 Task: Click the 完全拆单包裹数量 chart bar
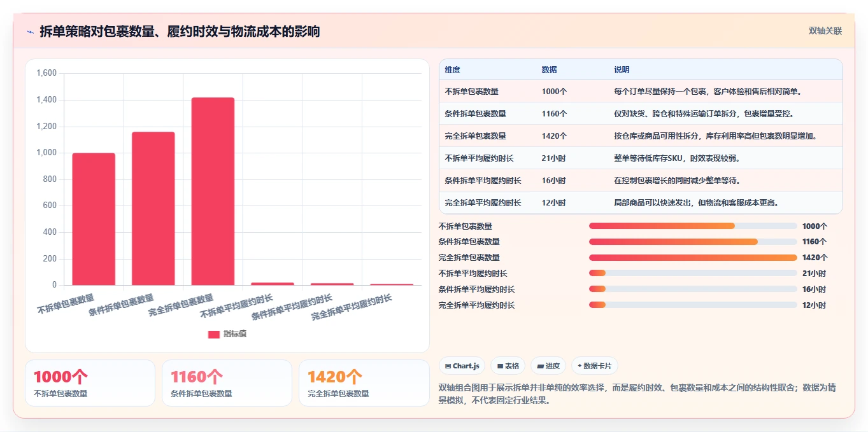213,191
